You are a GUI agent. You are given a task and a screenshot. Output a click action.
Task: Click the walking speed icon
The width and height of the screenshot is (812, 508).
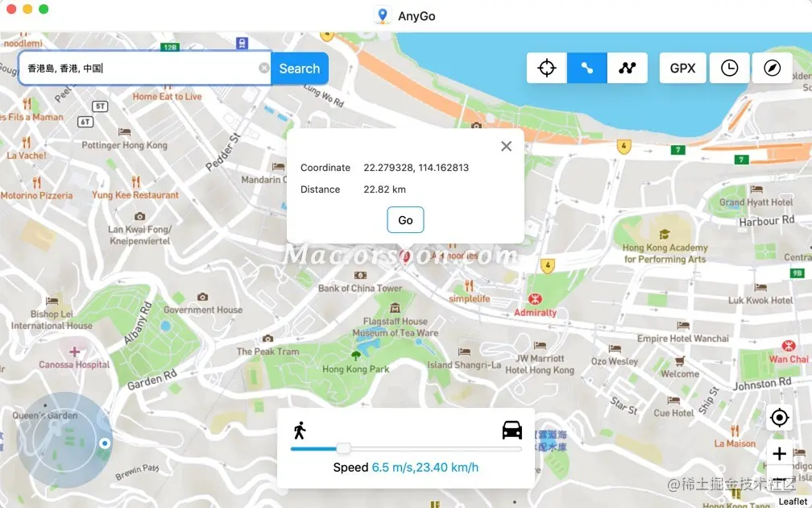click(300, 431)
